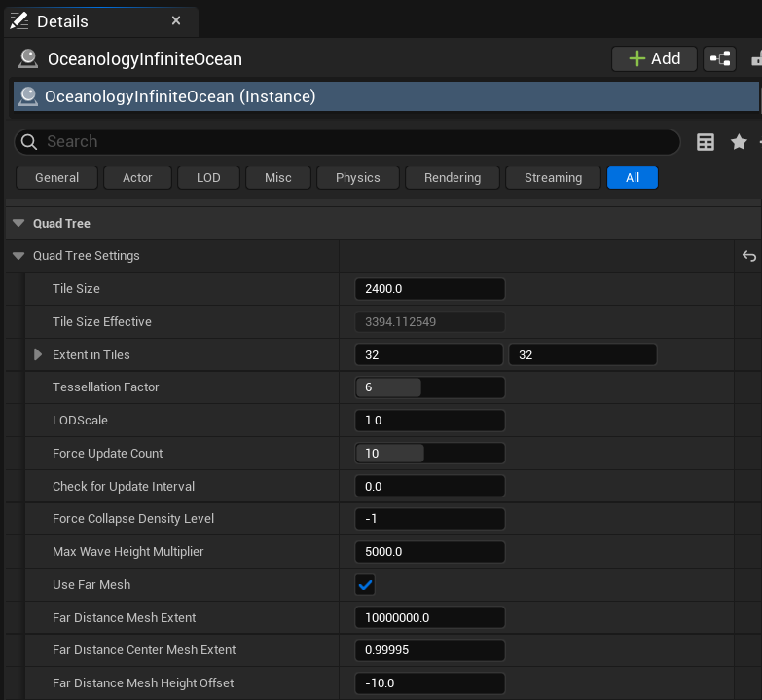Select the Misc filter tab
Image resolution: width=762 pixels, height=700 pixels.
click(278, 178)
